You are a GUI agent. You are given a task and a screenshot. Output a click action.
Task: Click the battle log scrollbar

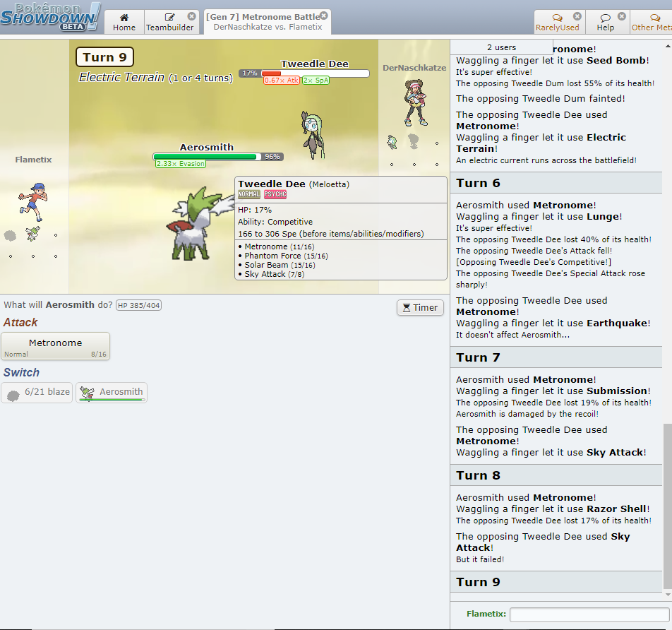[x=668, y=506]
